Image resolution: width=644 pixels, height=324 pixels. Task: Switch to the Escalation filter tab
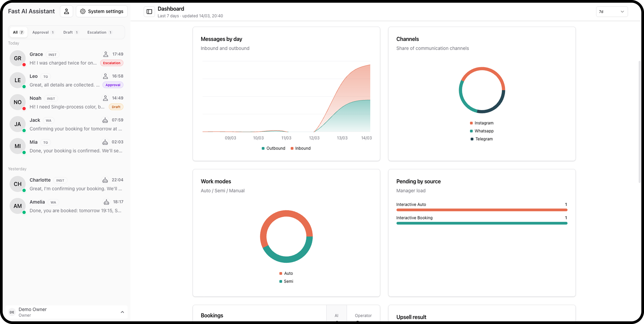coord(99,32)
